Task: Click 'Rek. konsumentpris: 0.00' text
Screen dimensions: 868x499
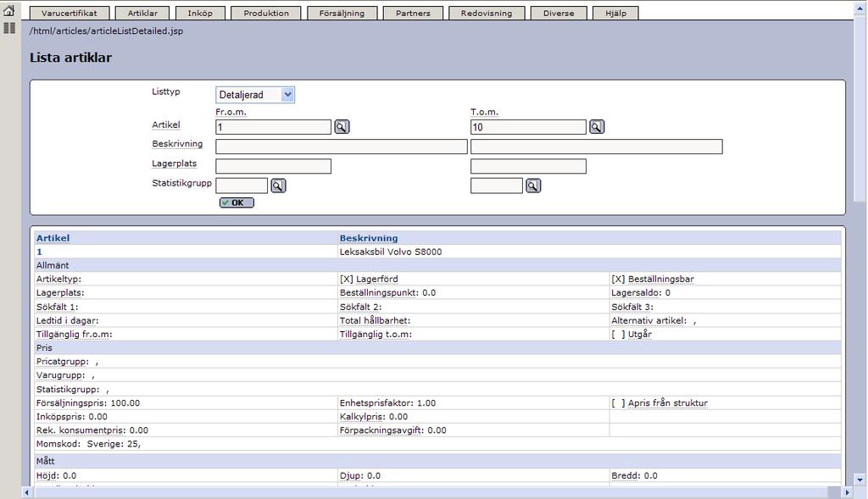Action: 92,430
